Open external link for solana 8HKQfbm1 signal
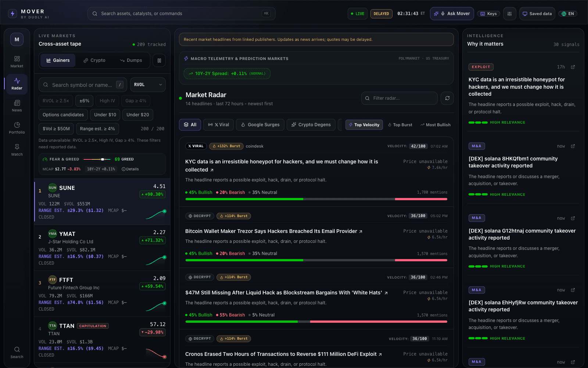The height and width of the screenshot is (368, 588). 573,146
